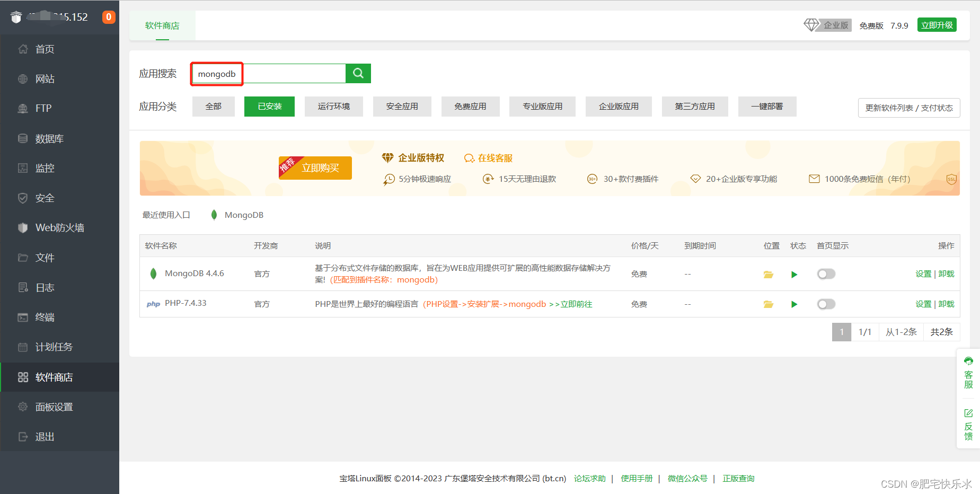This screenshot has height=494, width=980.
Task: Open the 安全 sidebar item
Action: pyautogui.click(x=59, y=198)
